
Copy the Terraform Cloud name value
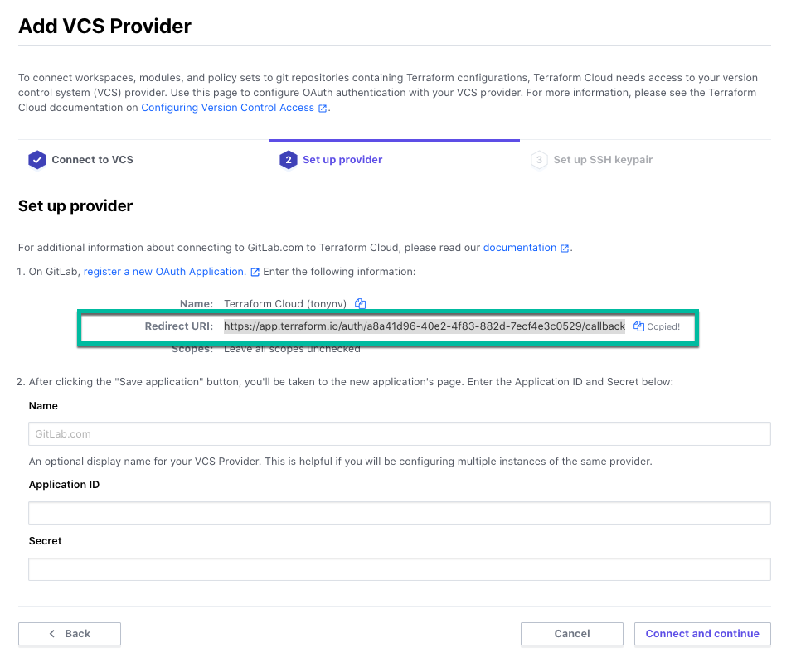360,303
